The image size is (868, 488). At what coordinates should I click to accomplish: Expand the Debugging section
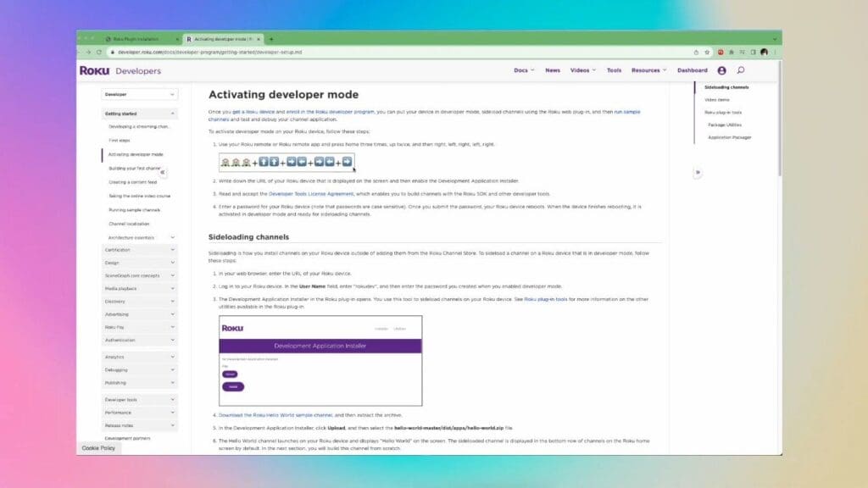coord(140,370)
